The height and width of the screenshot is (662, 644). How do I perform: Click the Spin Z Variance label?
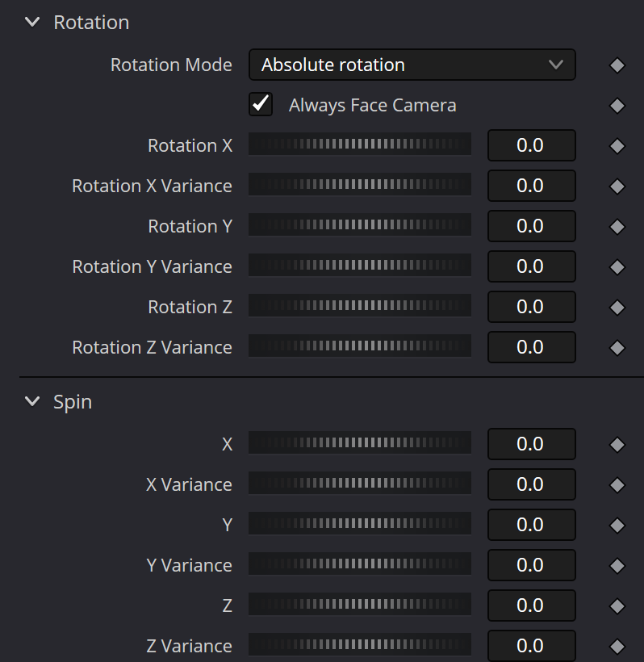click(x=189, y=647)
